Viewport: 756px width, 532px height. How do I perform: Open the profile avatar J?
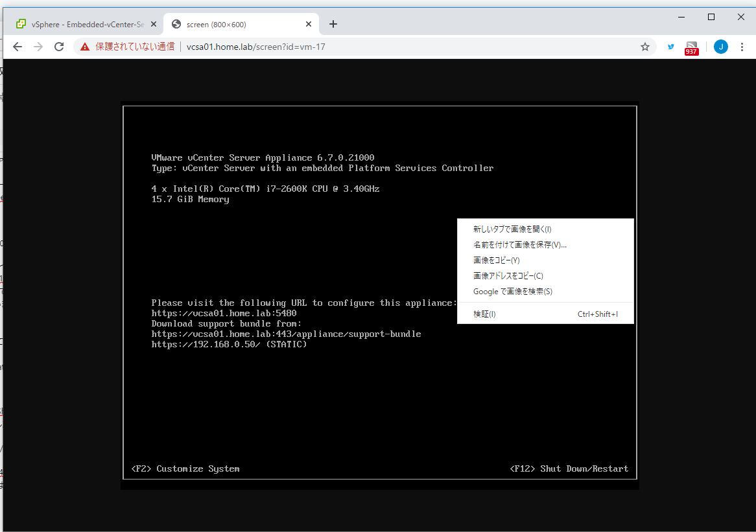pos(721,47)
